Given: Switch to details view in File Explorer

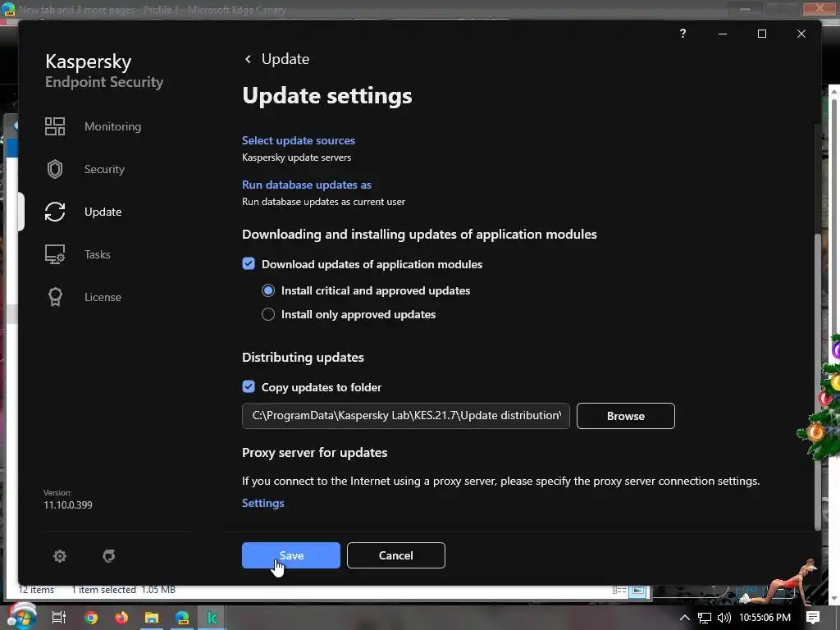Looking at the screenshot, I should pyautogui.click(x=619, y=590).
